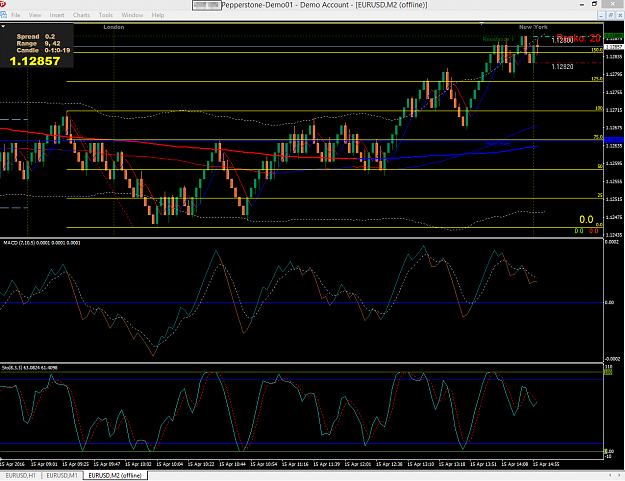Click the Spread 0.2 readout
625x481 pixels.
click(x=36, y=36)
